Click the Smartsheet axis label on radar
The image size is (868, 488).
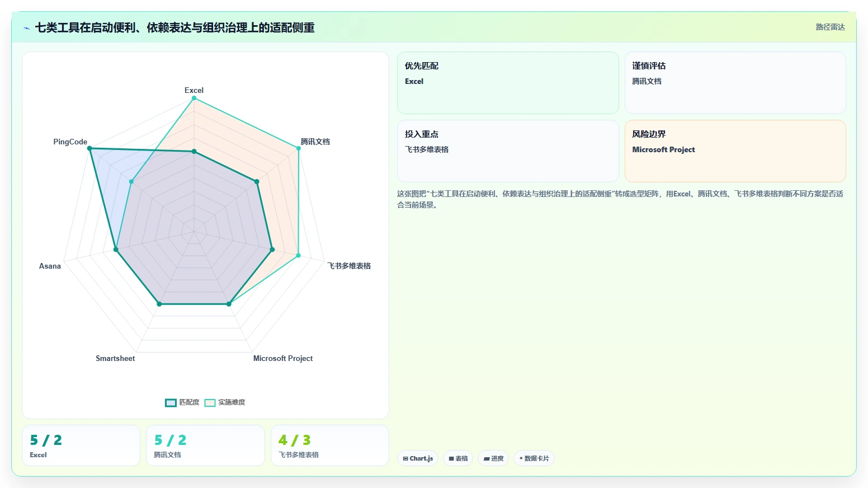[x=115, y=358]
